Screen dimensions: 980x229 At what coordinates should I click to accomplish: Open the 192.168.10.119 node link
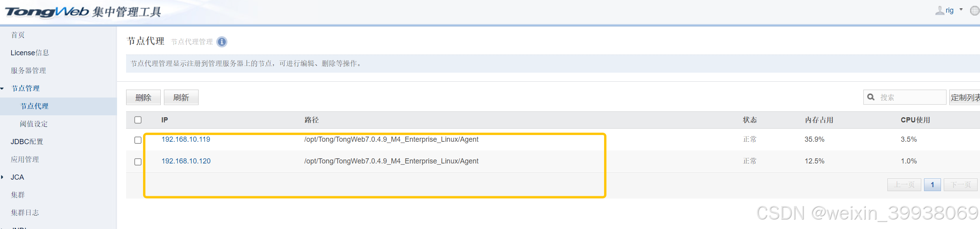[186, 139]
